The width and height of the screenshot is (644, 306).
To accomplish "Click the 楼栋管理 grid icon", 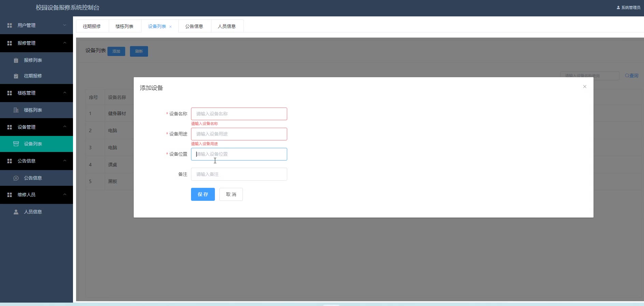I will (10, 93).
